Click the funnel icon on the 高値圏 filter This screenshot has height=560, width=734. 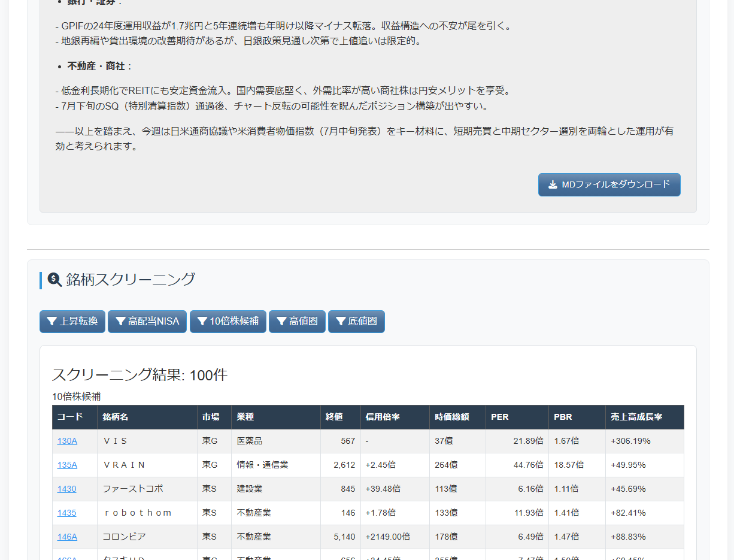click(281, 322)
